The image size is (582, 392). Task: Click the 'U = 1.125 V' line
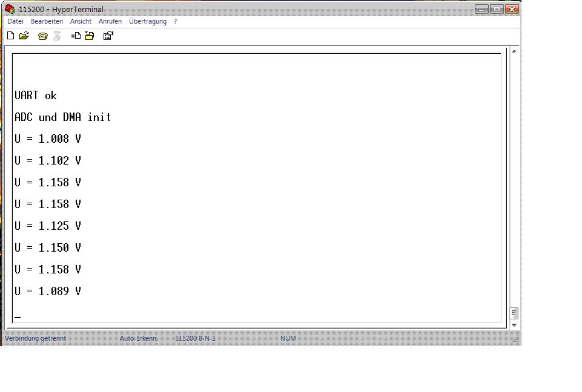(x=48, y=226)
